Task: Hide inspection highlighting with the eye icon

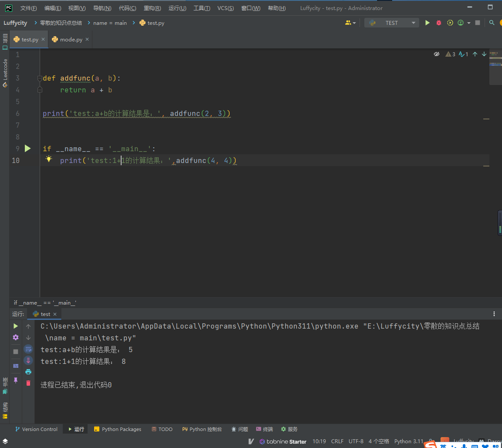Action: point(437,54)
